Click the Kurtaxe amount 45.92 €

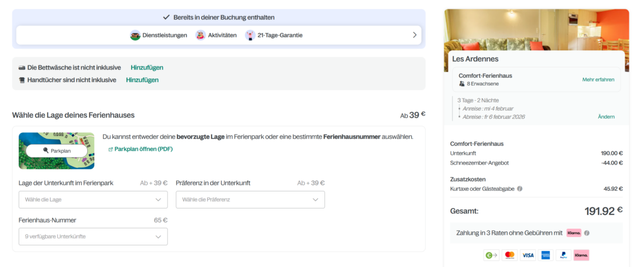[613, 189]
